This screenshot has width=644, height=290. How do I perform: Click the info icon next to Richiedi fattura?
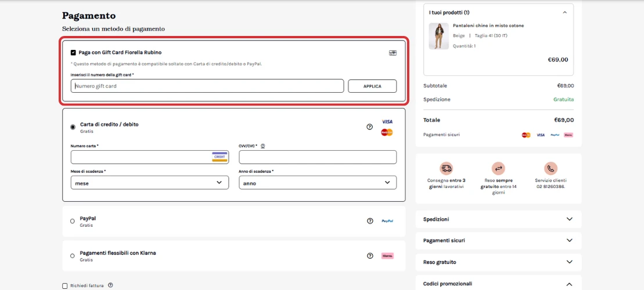pos(110,285)
